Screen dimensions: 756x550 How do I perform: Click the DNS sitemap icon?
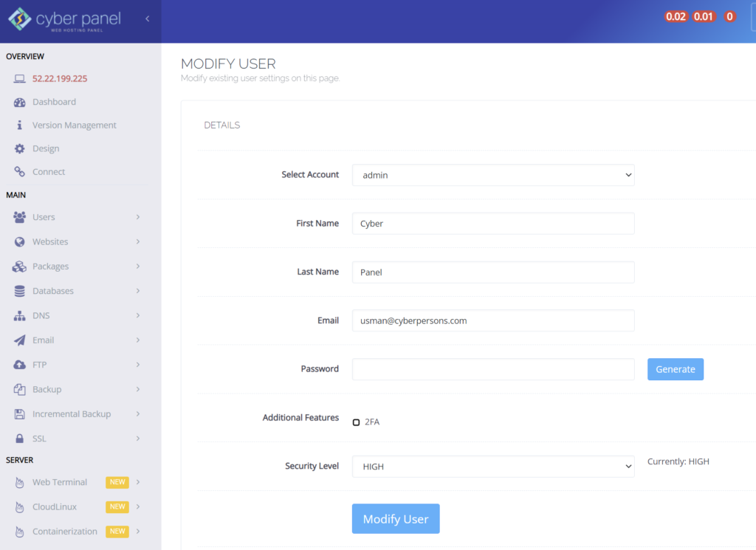pyautogui.click(x=19, y=316)
